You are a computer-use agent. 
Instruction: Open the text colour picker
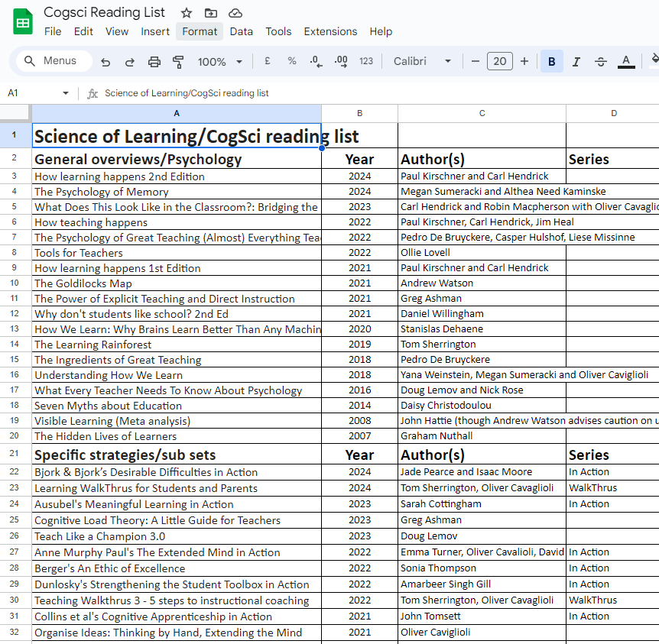pos(626,62)
